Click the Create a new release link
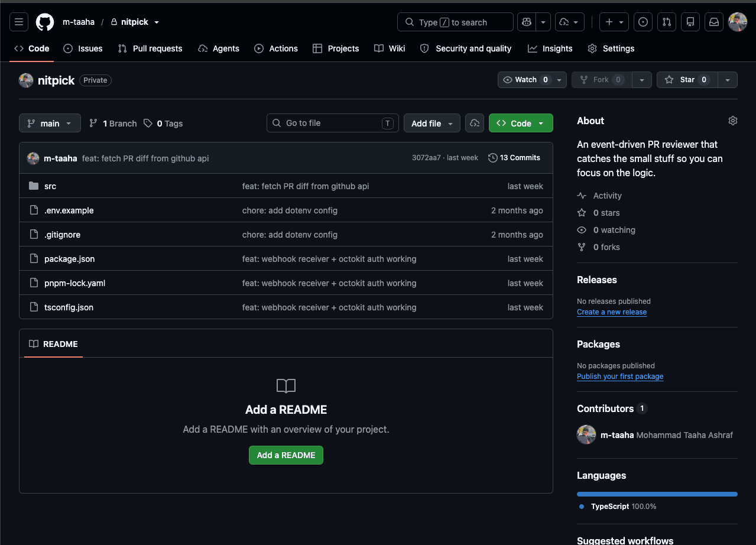Screen dimensions: 756x545 [612, 312]
